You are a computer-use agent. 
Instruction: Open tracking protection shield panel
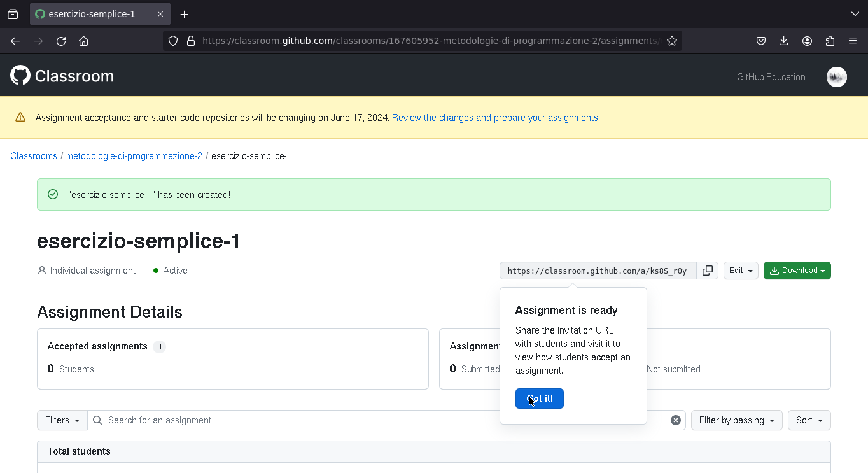173,41
